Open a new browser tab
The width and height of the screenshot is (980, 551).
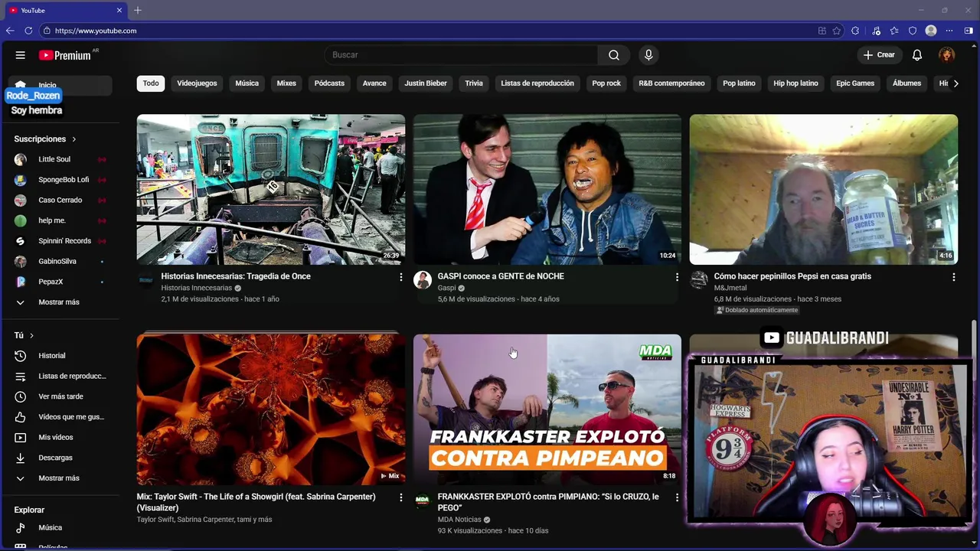pyautogui.click(x=138, y=10)
